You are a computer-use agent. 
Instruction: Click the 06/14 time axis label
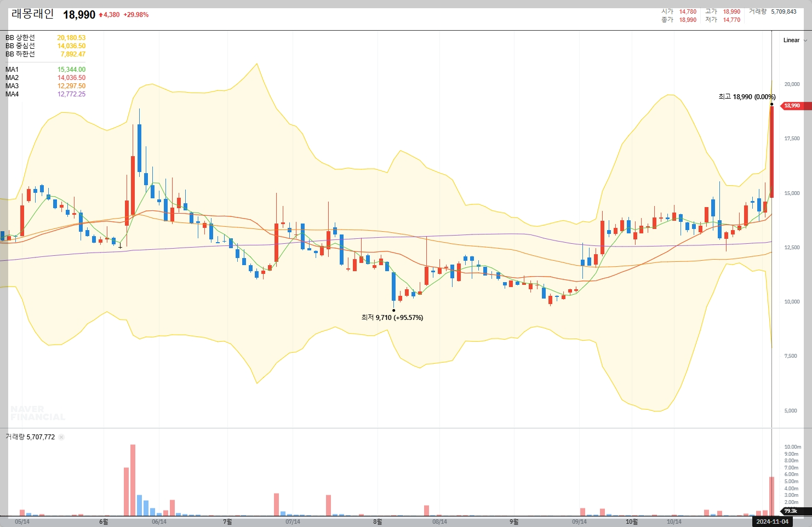159,522
